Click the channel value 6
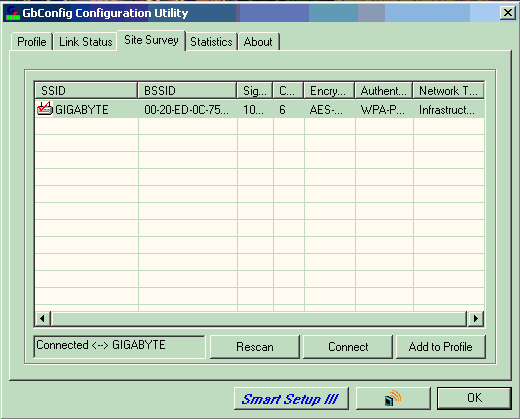The width and height of the screenshot is (520, 419). coord(282,110)
